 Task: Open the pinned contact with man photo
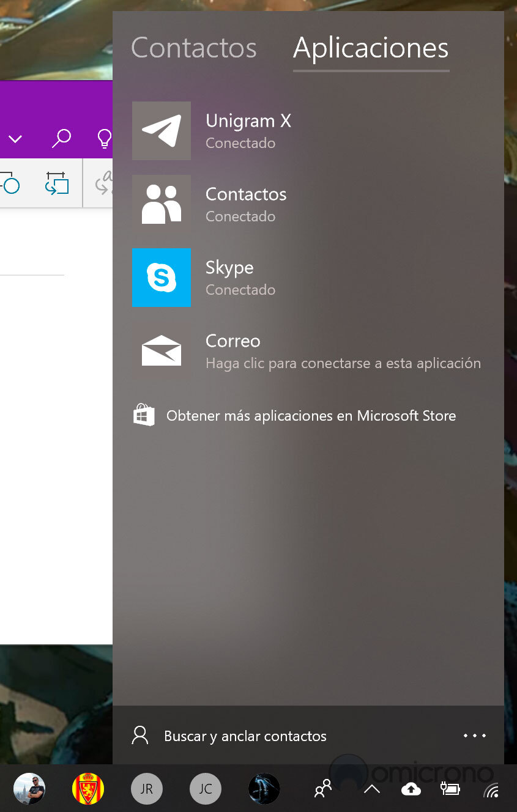tap(29, 789)
